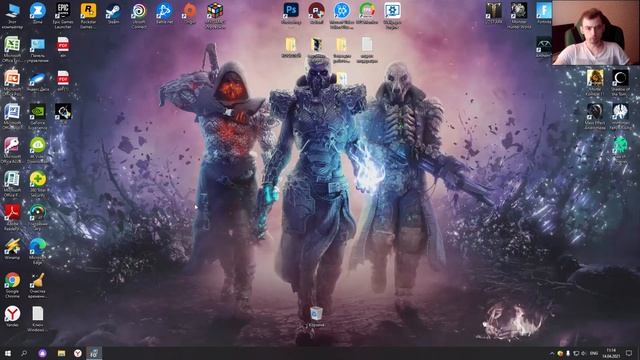640x360 pixels.
Task: Open the notification center icon
Action: 629,353
